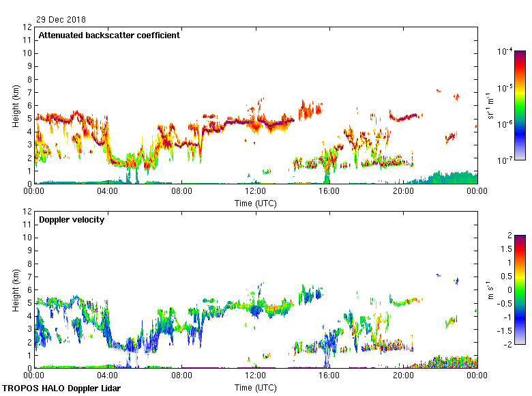Click the 'sr⁻¹ m⁻¹' unit label beside the backscatter colorbar
This screenshot has height=396, width=532.
[489, 106]
